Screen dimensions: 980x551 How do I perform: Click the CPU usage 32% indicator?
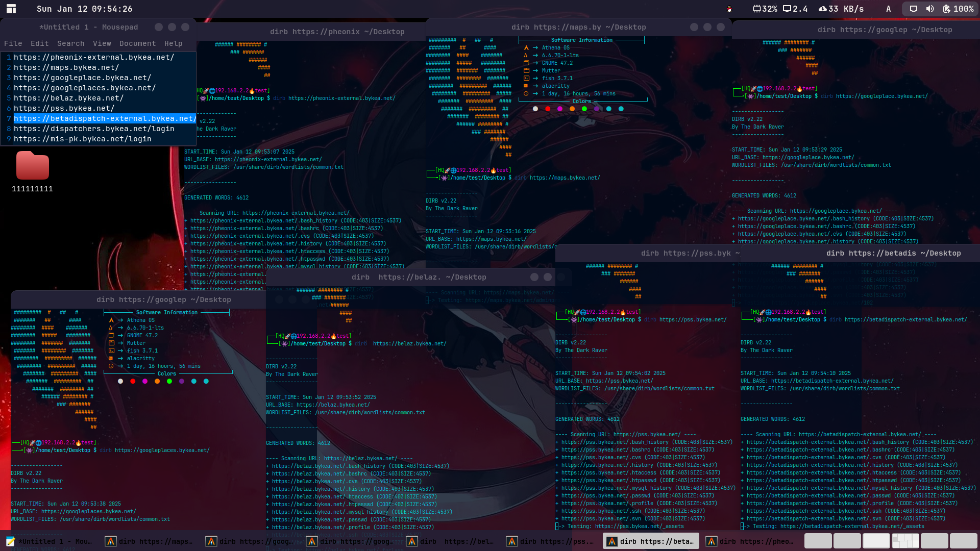(765, 9)
